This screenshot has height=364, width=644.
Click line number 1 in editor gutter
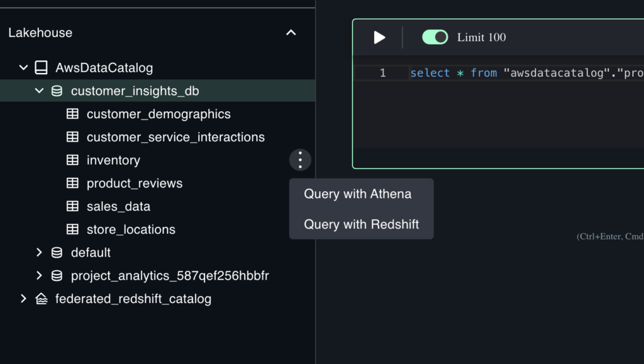382,73
